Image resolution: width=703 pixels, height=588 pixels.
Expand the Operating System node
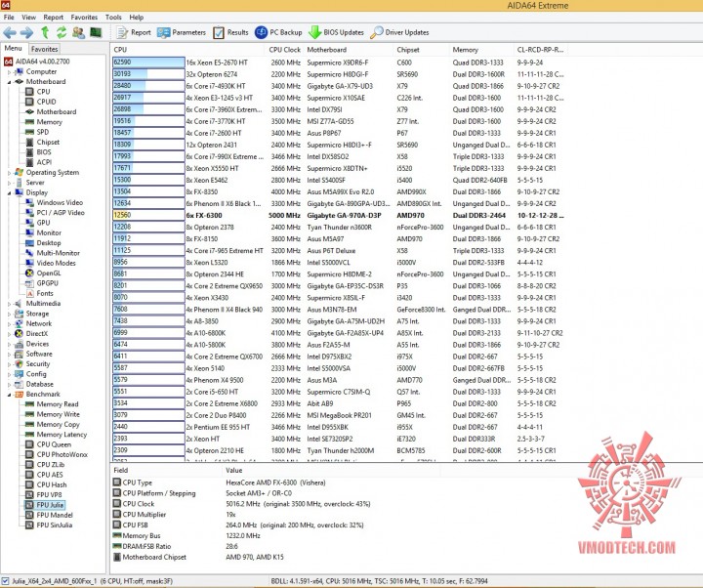(9, 173)
